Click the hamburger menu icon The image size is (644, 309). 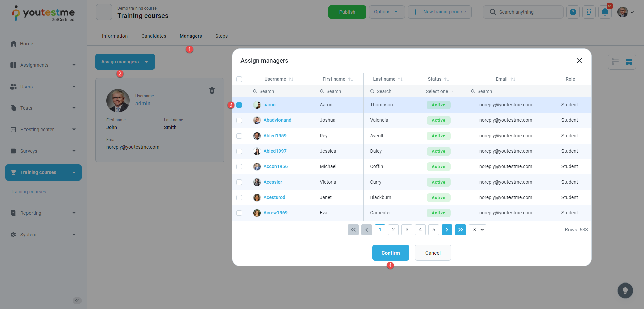point(104,12)
